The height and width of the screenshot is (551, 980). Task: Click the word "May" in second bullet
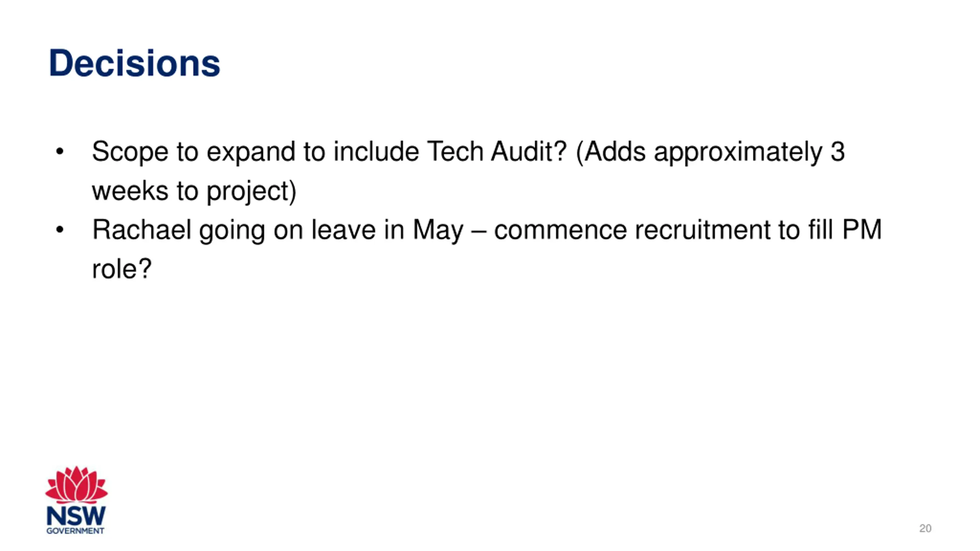pyautogui.click(x=438, y=231)
